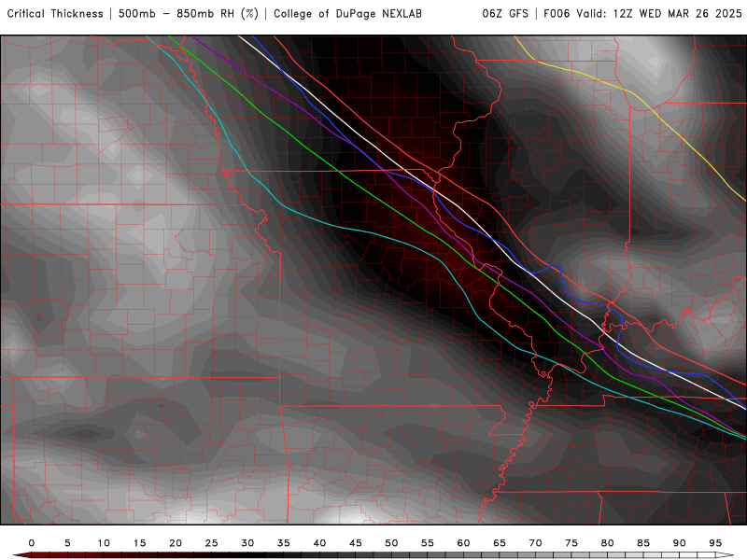Click the 'Critical Thickness' title text

pyautogui.click(x=55, y=14)
